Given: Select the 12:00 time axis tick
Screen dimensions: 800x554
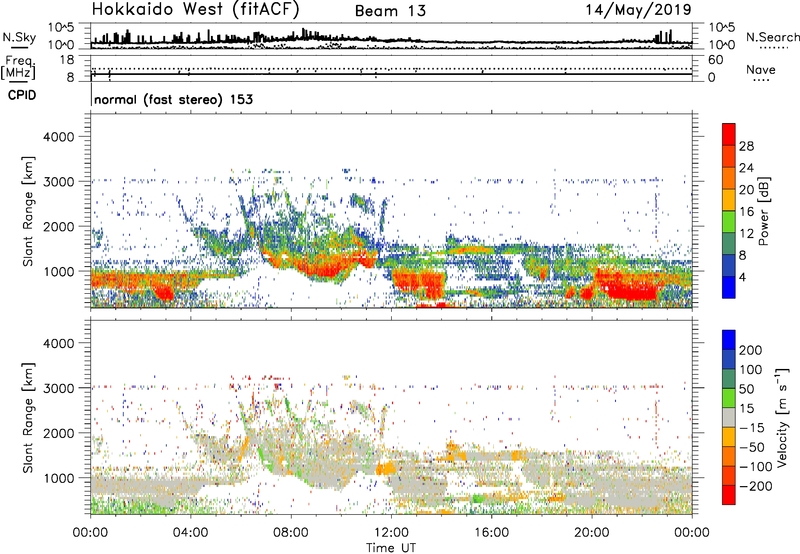Looking at the screenshot, I should pyautogui.click(x=391, y=531).
